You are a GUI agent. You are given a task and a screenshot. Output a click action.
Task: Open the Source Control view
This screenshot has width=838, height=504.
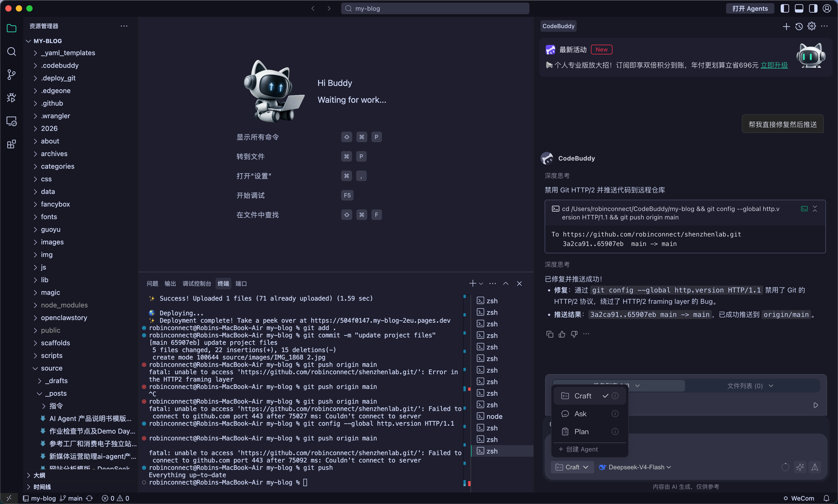(x=12, y=75)
